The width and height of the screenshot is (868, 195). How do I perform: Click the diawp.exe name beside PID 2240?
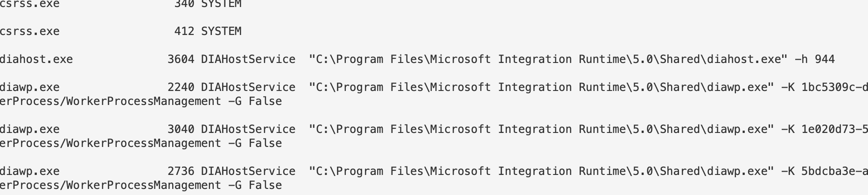point(29,88)
